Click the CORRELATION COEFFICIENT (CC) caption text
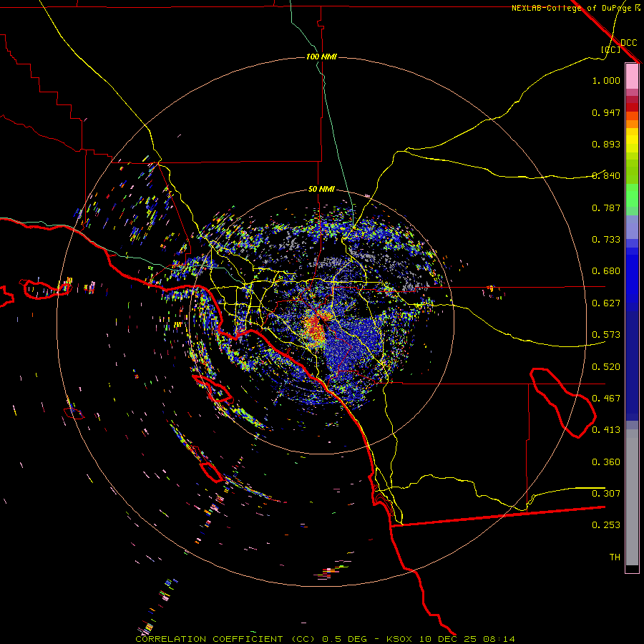The width and height of the screenshot is (644, 644). click(x=225, y=639)
